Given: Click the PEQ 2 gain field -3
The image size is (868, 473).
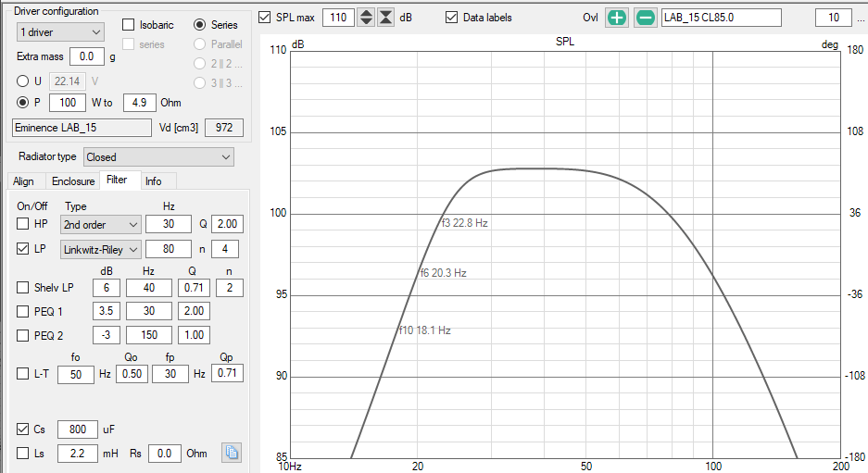Looking at the screenshot, I should click(x=107, y=335).
